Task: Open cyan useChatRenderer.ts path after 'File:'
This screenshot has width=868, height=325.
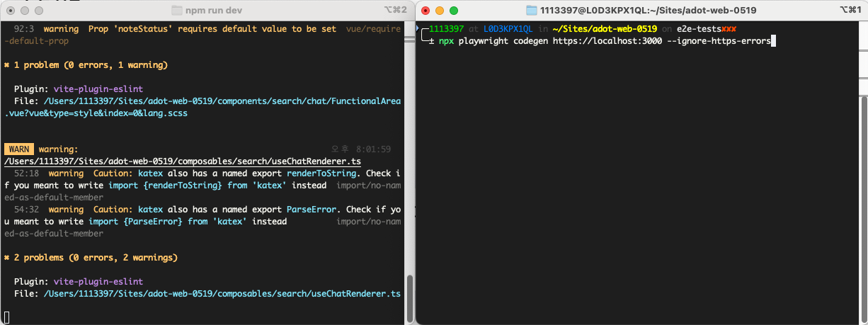Action: 222,294
